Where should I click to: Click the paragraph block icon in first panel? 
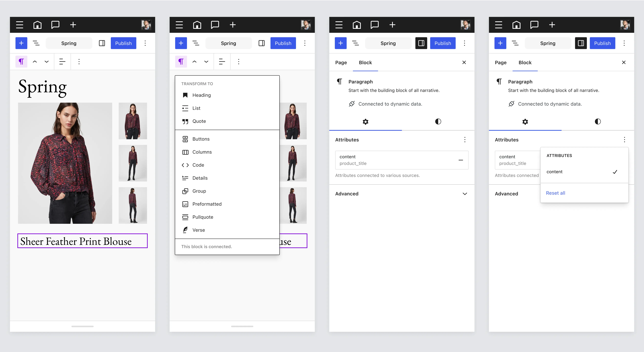tap(21, 61)
